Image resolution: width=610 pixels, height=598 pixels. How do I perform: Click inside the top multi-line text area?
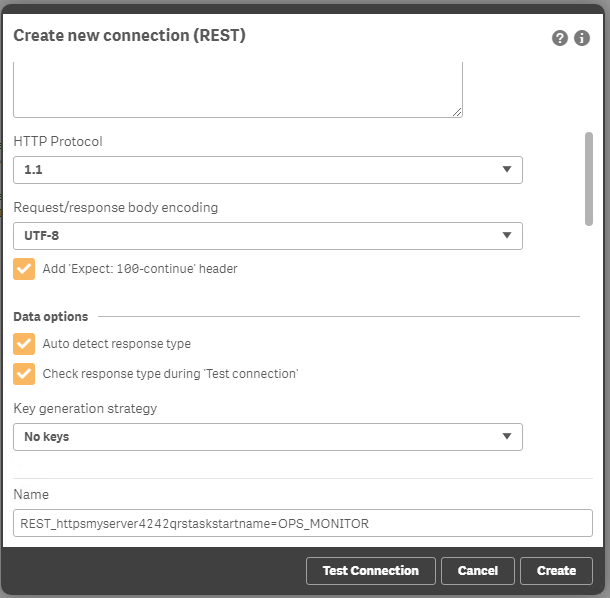pyautogui.click(x=237, y=88)
